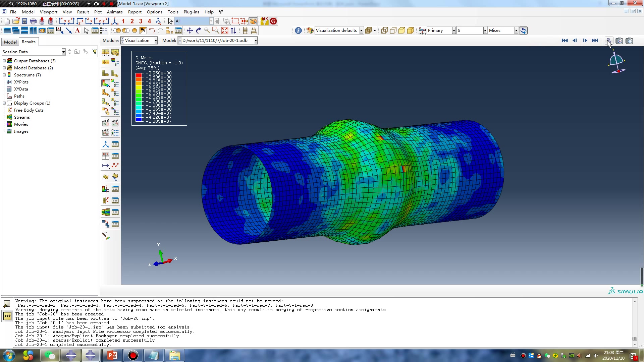Select the Rotate View tool
The image size is (644, 362).
pos(198,31)
